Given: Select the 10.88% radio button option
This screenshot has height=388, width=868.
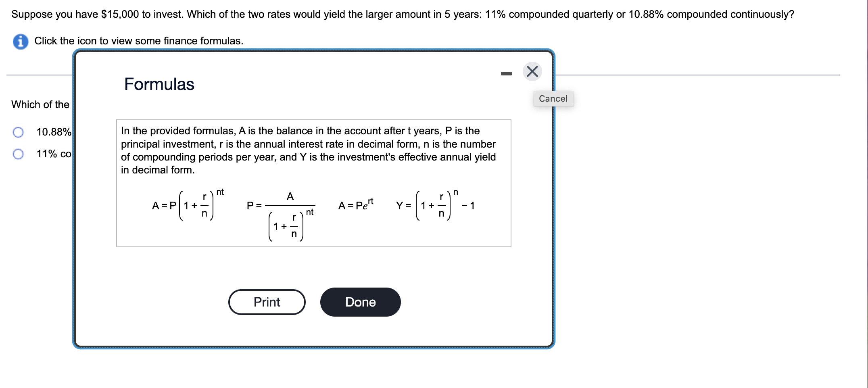Looking at the screenshot, I should coord(18,132).
